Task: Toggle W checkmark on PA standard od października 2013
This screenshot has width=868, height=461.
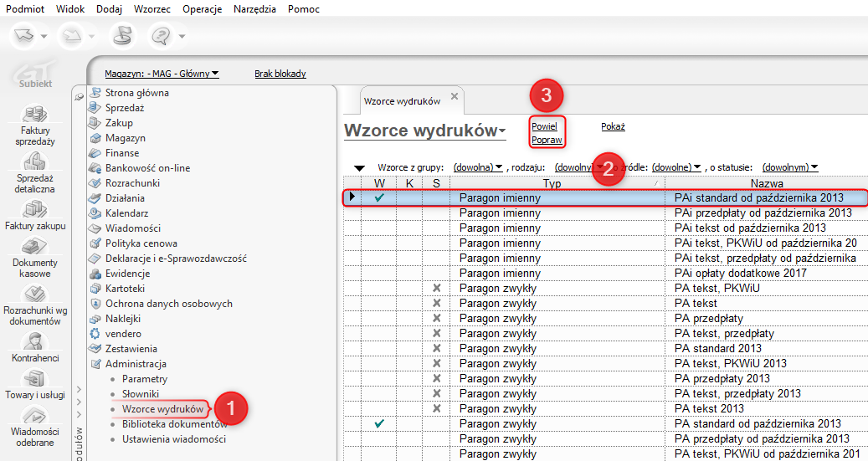Action: pyautogui.click(x=378, y=424)
